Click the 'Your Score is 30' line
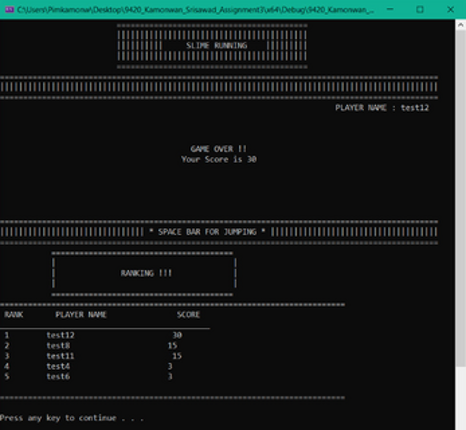Screen dimensions: 466x430 pos(219,159)
